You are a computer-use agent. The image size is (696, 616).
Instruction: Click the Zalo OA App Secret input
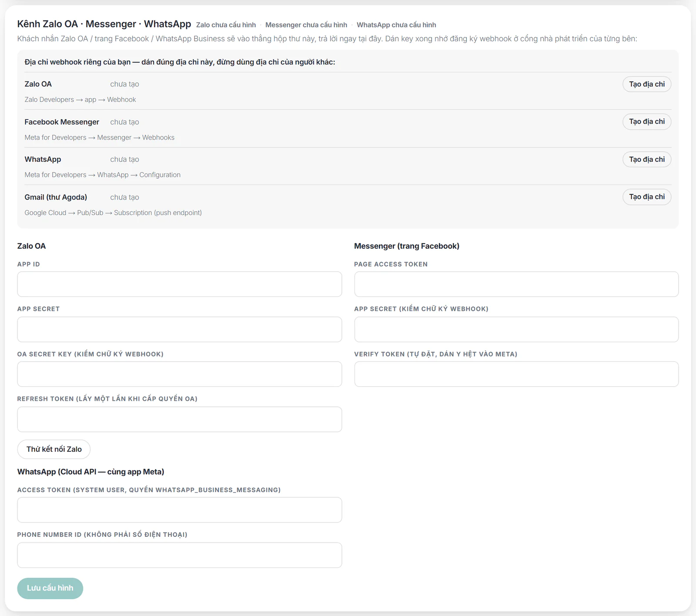pos(179,329)
